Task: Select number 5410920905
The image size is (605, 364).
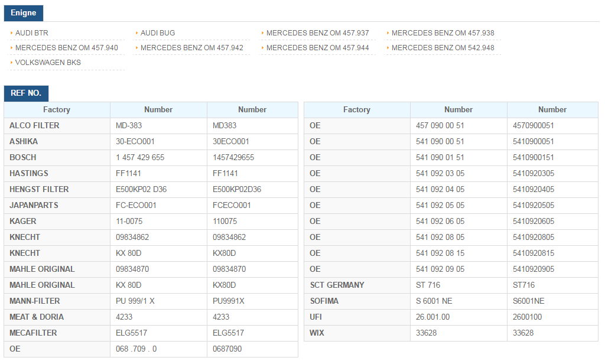Action: click(534, 269)
